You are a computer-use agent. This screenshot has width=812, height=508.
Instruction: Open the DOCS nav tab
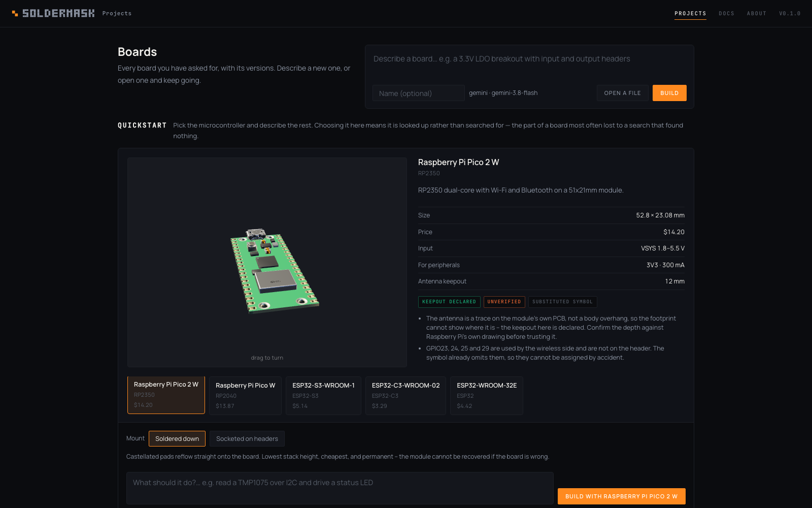coord(726,13)
